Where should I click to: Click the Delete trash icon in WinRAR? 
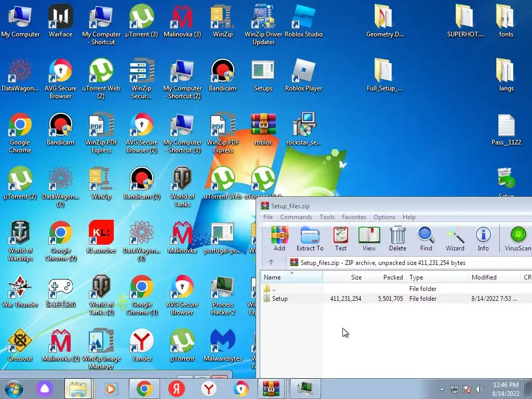pos(397,239)
